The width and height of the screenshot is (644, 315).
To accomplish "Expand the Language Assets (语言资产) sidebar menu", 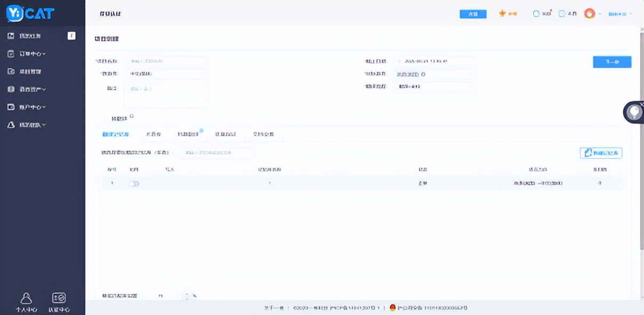I will [x=32, y=90].
